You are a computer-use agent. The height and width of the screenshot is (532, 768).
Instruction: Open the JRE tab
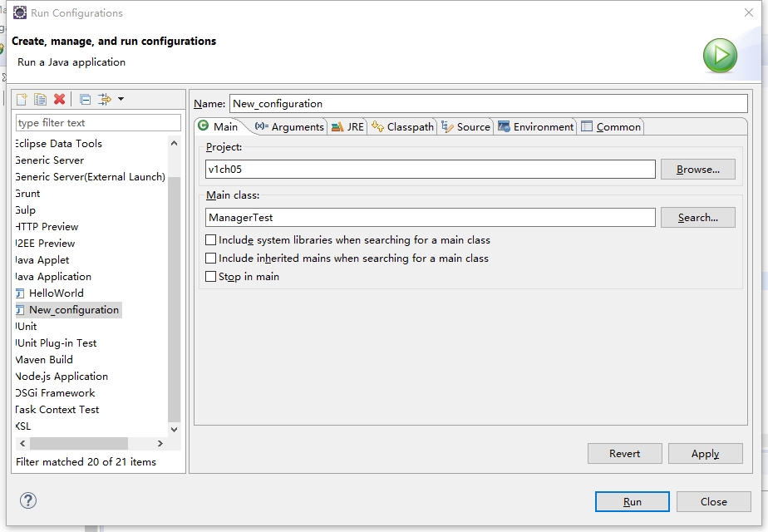[x=347, y=127]
